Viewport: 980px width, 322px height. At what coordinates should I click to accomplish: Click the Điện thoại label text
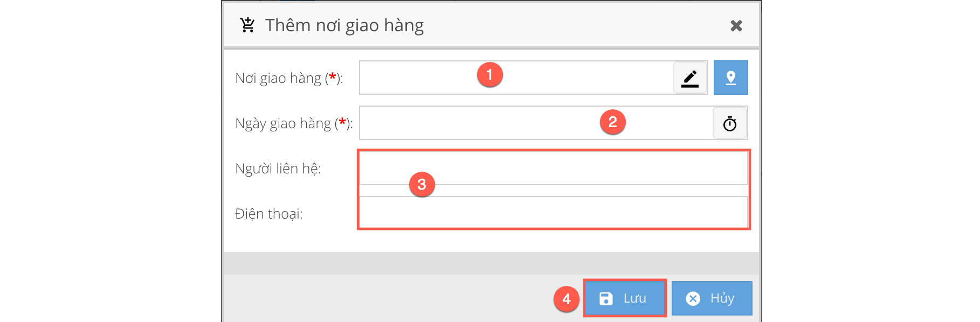(268, 214)
